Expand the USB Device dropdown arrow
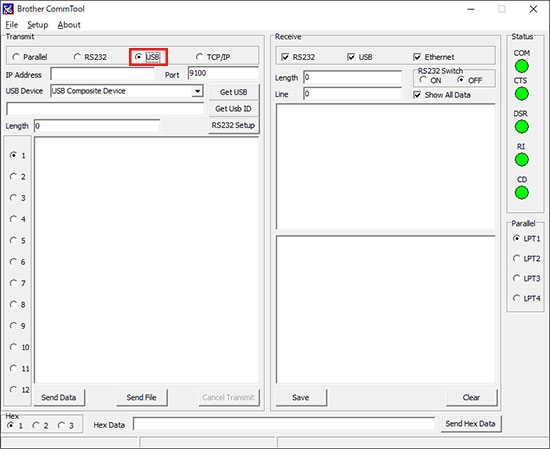 [x=197, y=91]
